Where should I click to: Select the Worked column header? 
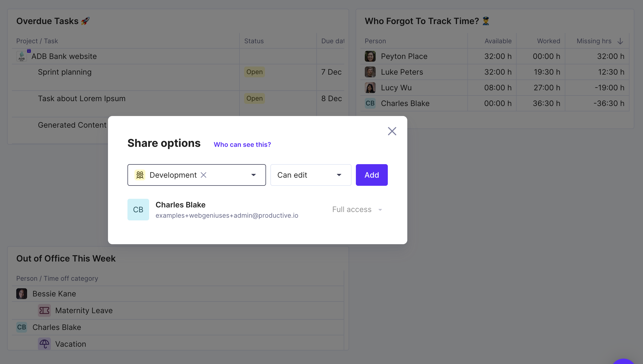click(x=549, y=41)
